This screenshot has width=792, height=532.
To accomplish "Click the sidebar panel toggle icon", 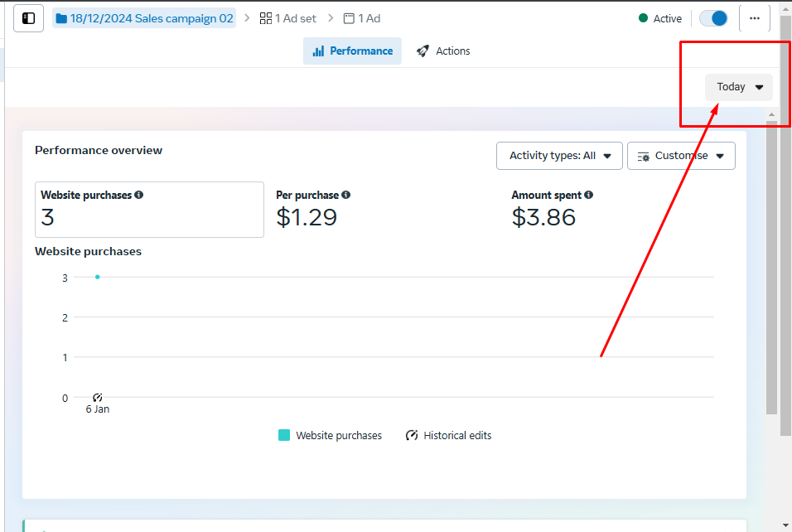I will [x=28, y=18].
